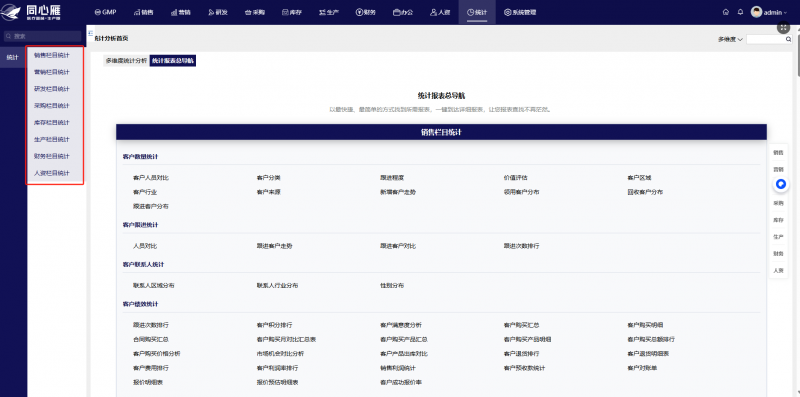Switch to the 多维度统计分析 tab
Screen dimensions: 800x397
(126, 61)
